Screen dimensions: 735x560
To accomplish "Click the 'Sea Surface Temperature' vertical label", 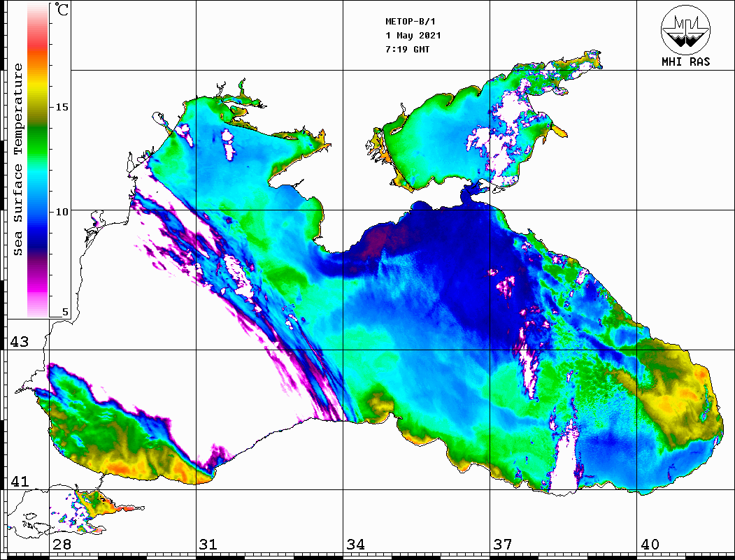I will [17, 160].
